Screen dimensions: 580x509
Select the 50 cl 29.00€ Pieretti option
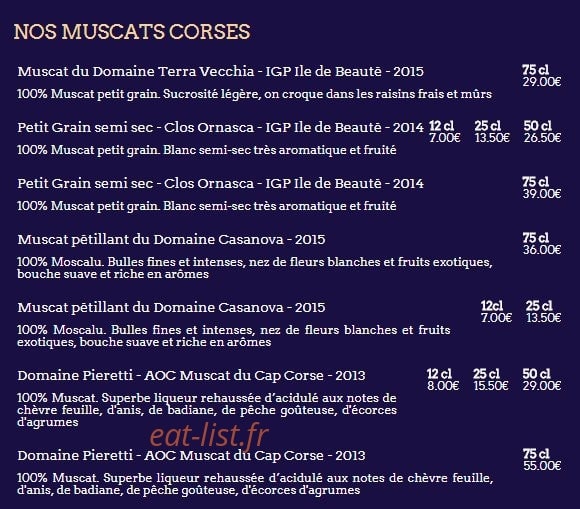point(542,380)
